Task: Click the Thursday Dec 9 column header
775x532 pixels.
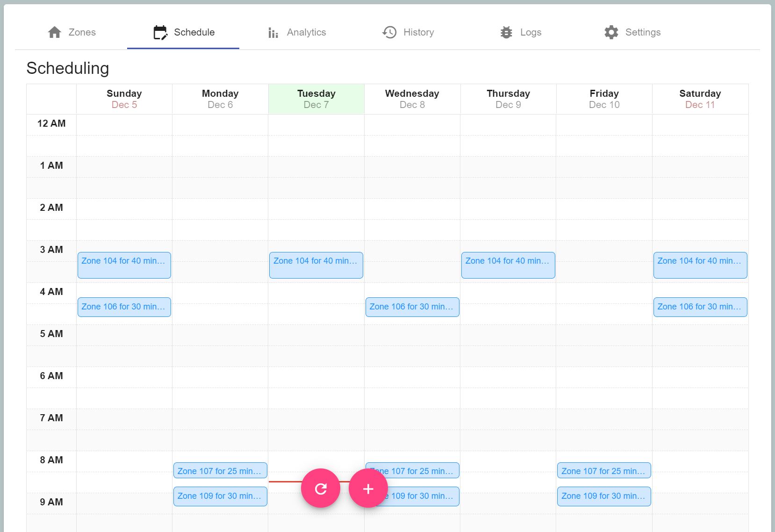Action: point(508,99)
